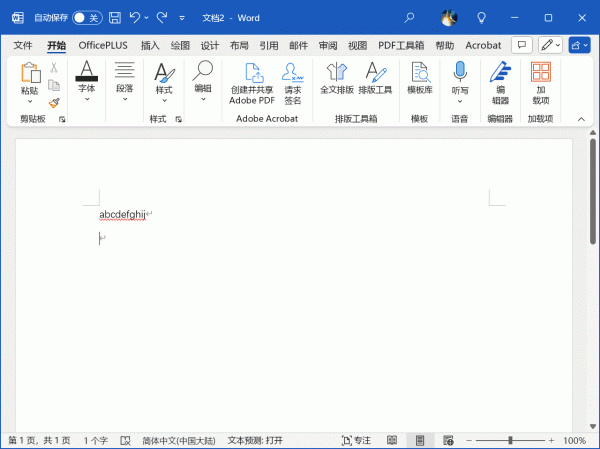This screenshot has width=600, height=449.
Task: Select the 开始 ribbon tab
Action: click(57, 46)
